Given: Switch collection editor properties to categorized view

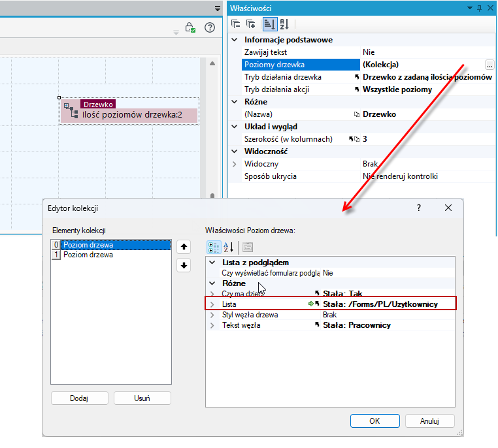Looking at the screenshot, I should pos(214,247).
